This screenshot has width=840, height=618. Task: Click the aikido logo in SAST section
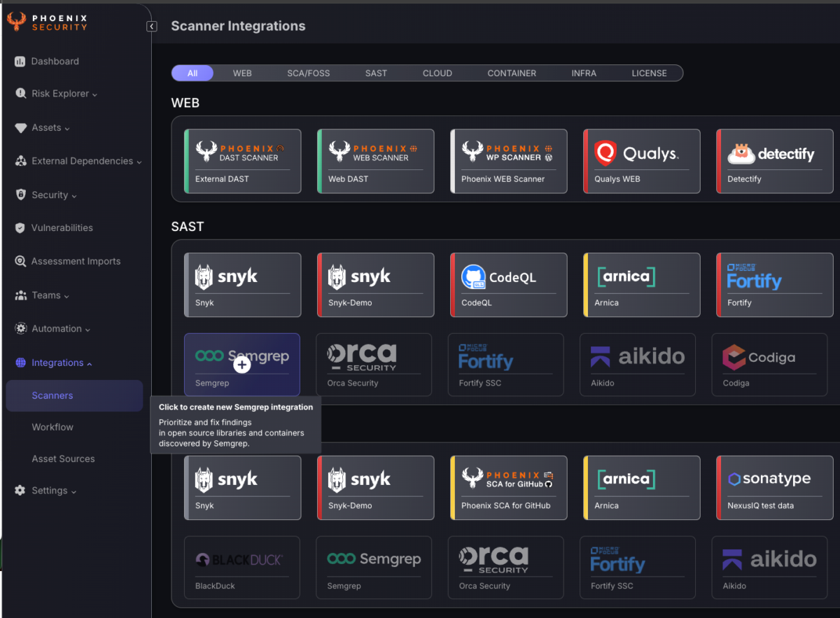637,357
